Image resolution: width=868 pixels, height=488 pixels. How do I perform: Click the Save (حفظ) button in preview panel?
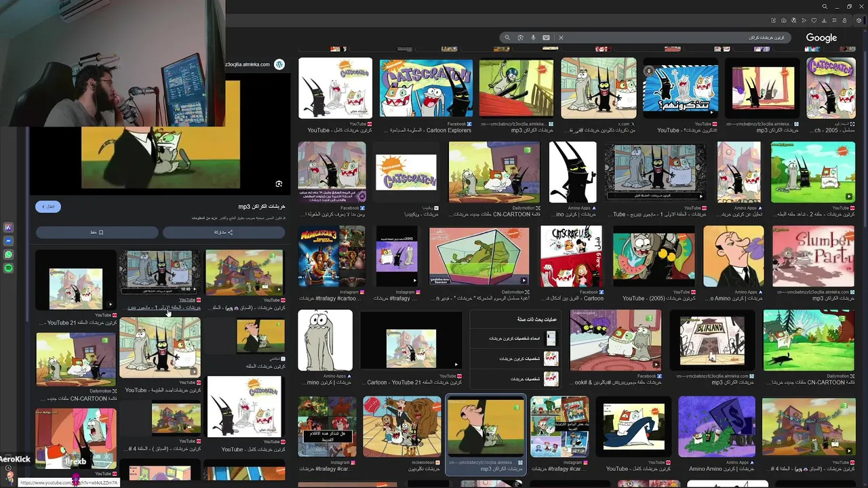tap(97, 232)
